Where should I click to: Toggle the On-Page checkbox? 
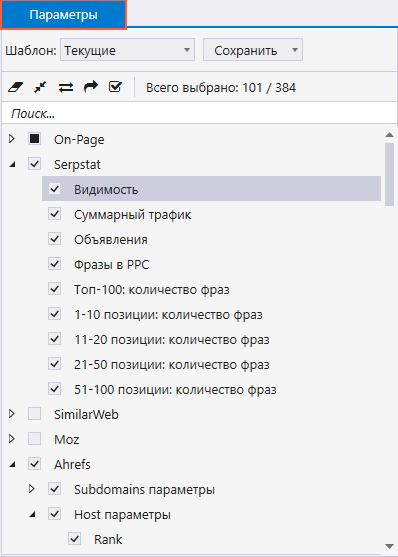(x=34, y=139)
